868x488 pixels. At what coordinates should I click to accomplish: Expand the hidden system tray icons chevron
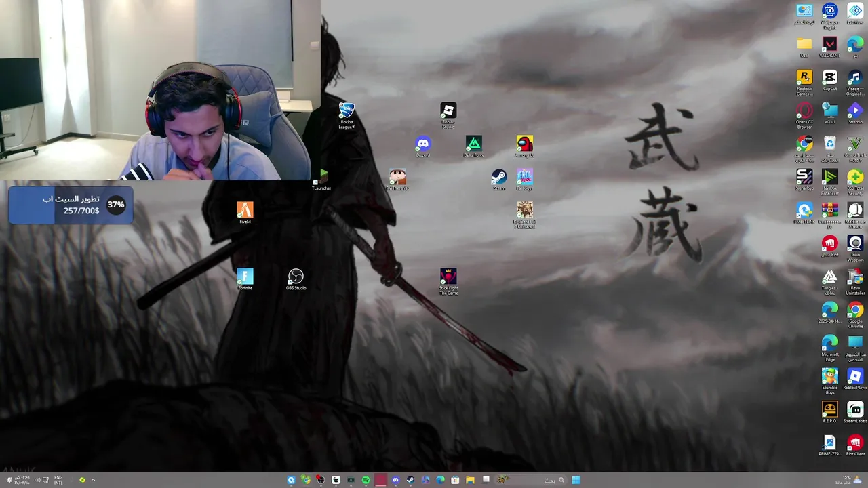click(x=93, y=480)
